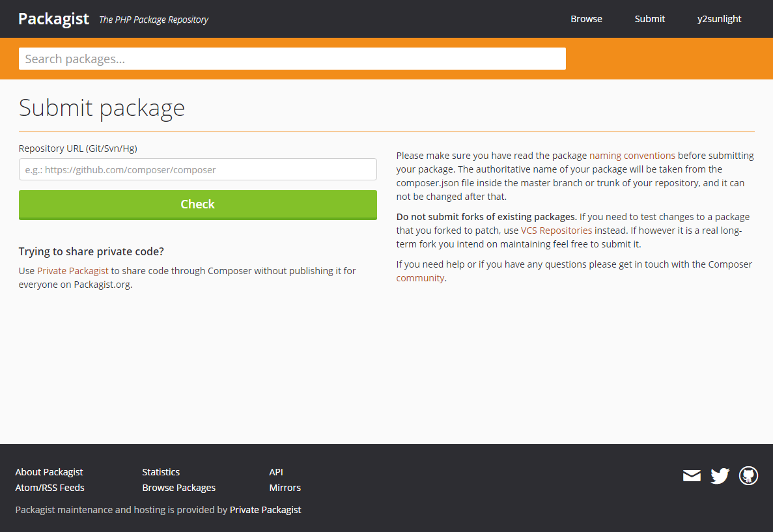Open the y2sunlight user menu
This screenshot has height=532, width=773.
pyautogui.click(x=719, y=19)
